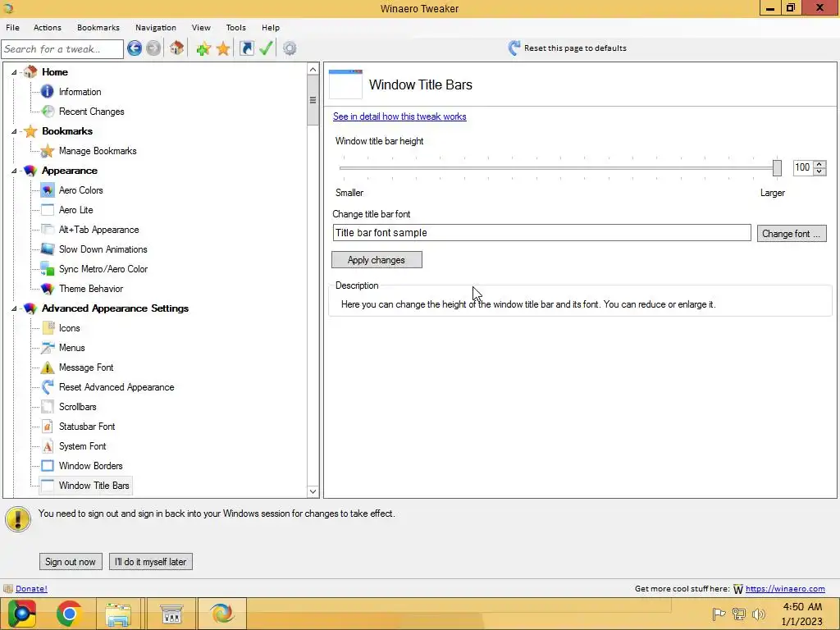Collapse Advanced Appearance Settings node
The image size is (840, 630).
[15, 308]
